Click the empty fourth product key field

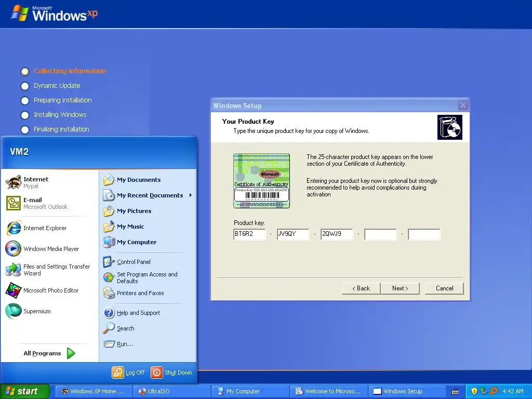point(380,234)
